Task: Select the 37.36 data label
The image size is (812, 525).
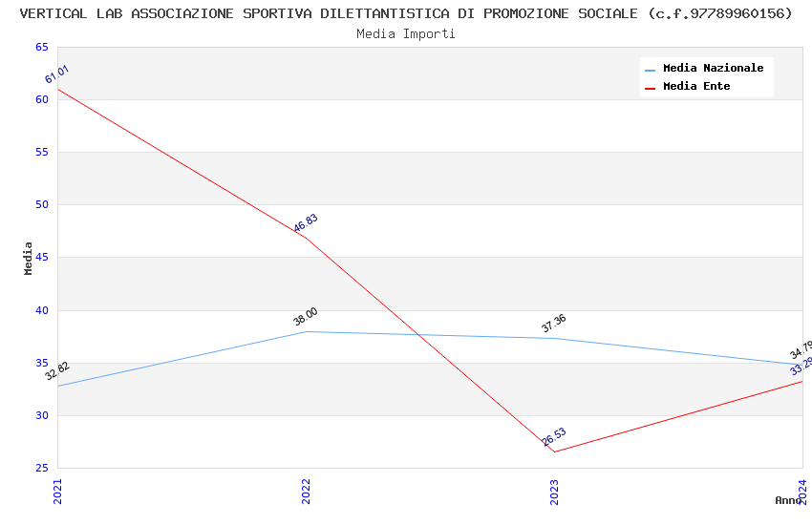Action: [554, 324]
